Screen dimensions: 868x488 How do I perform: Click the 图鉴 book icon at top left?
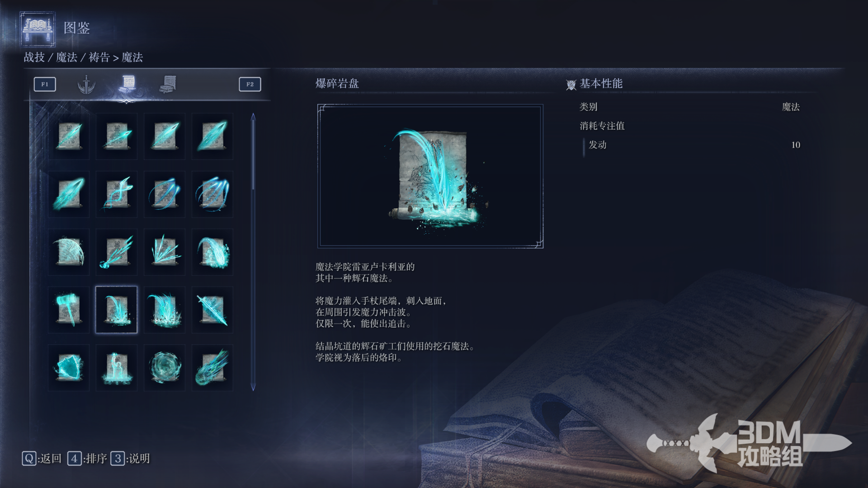(38, 29)
